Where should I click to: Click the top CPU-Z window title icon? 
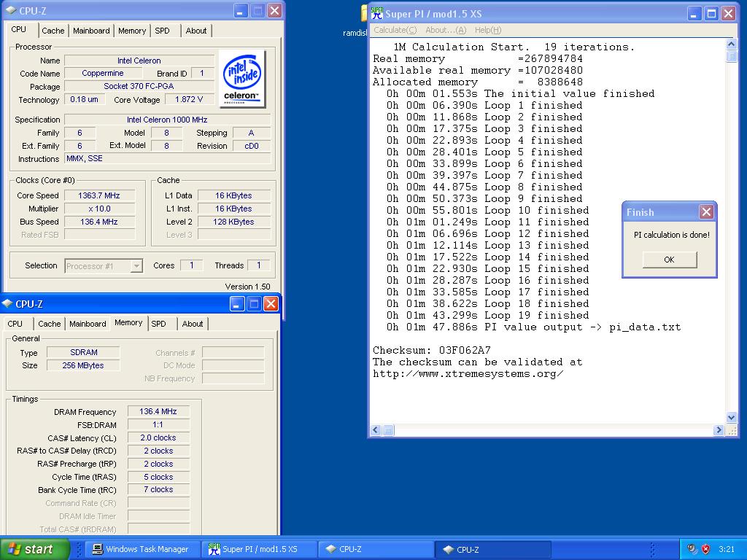[10, 10]
